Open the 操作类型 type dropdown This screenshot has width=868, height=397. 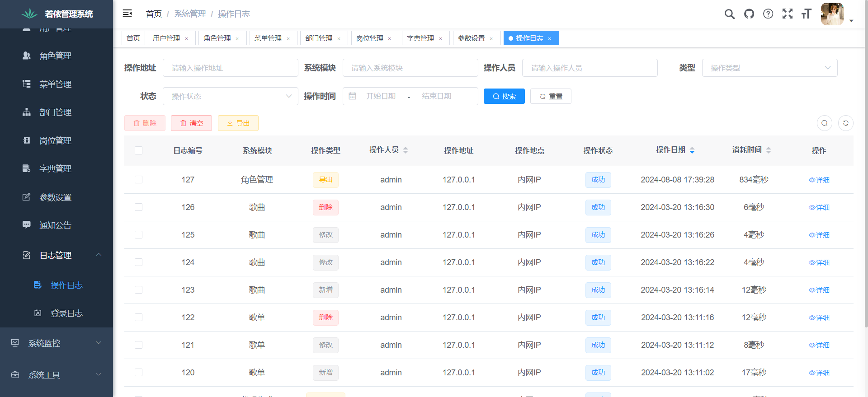769,68
